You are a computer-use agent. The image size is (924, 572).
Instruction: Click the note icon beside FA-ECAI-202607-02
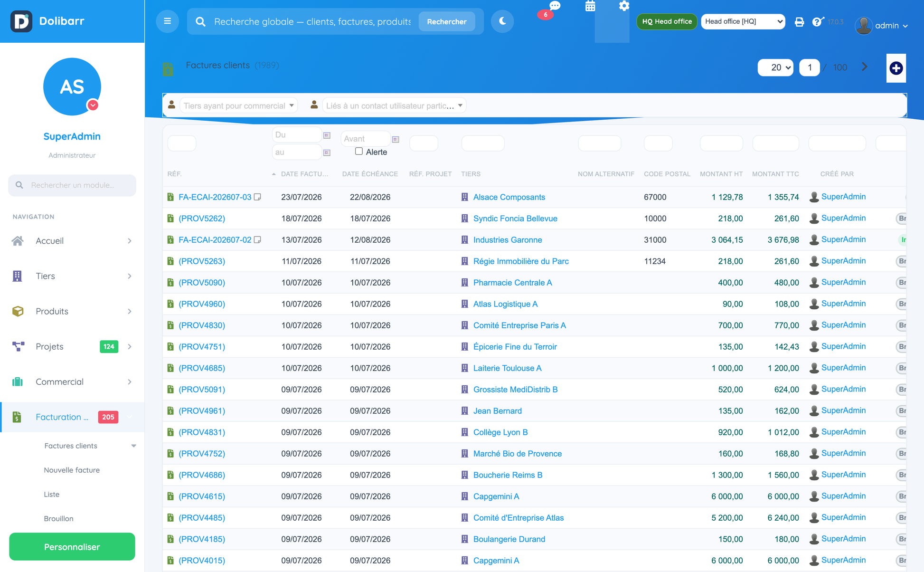(x=257, y=239)
